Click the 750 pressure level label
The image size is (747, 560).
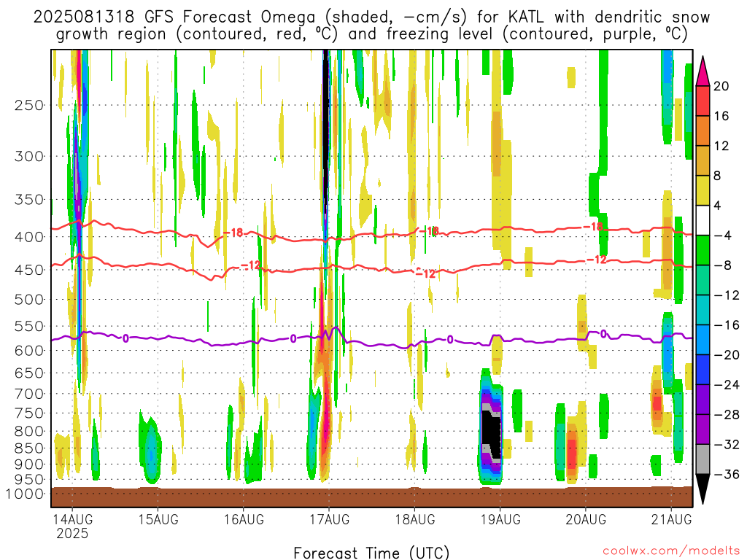[x=29, y=413]
